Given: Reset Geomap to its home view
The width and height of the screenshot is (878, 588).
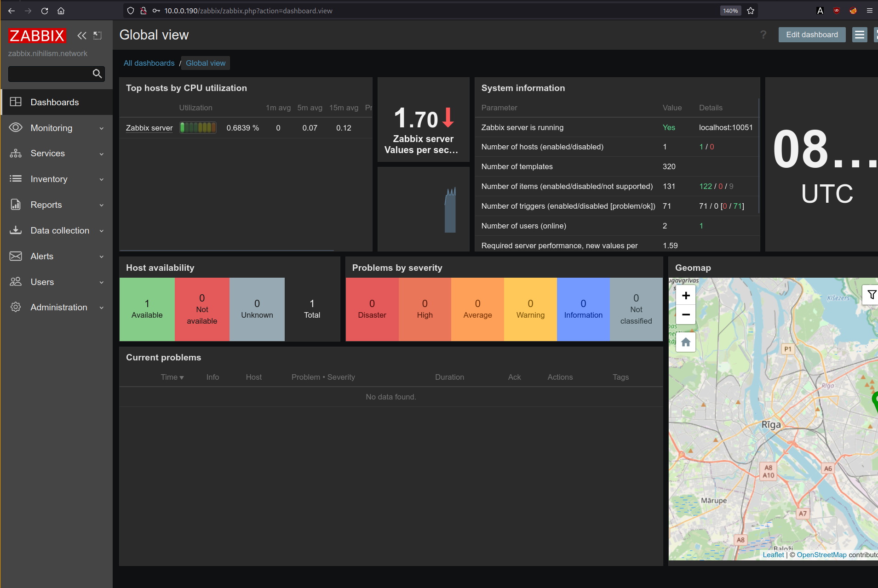Looking at the screenshot, I should [x=686, y=343].
